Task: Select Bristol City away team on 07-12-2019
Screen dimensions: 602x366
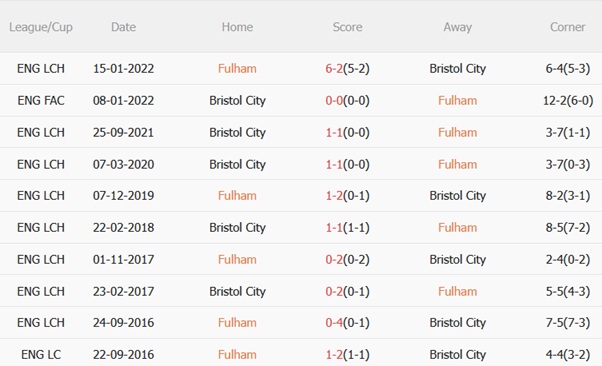Action: click(x=458, y=196)
